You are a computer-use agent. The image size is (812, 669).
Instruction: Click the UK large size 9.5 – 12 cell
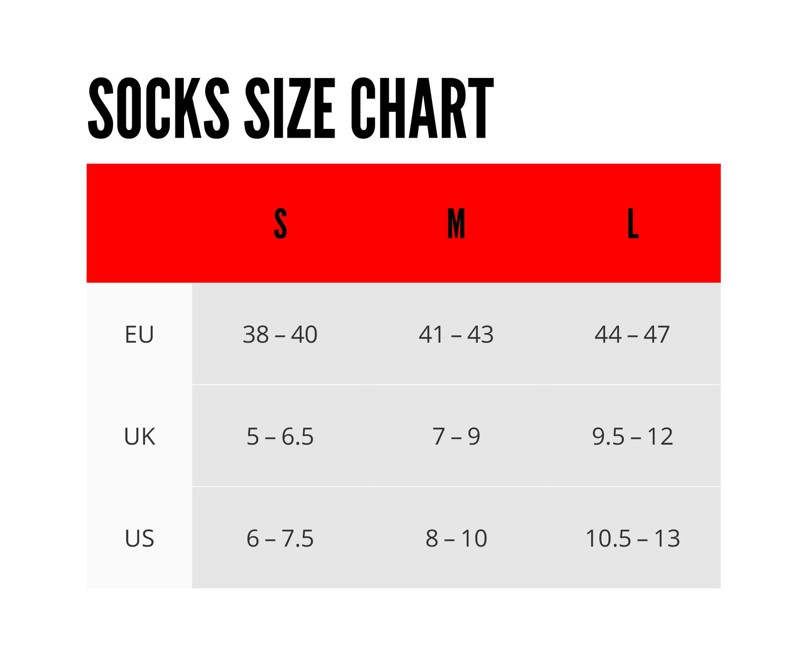tap(633, 437)
